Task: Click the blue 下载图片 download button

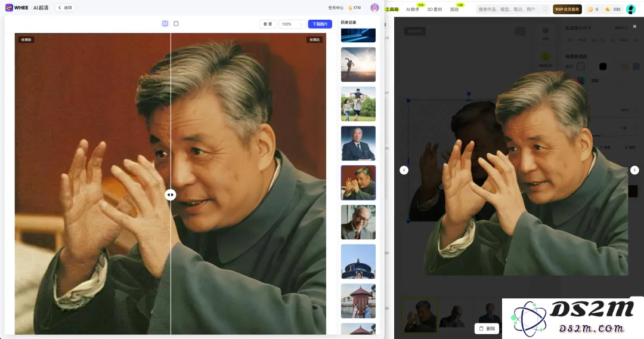Action: (320, 24)
